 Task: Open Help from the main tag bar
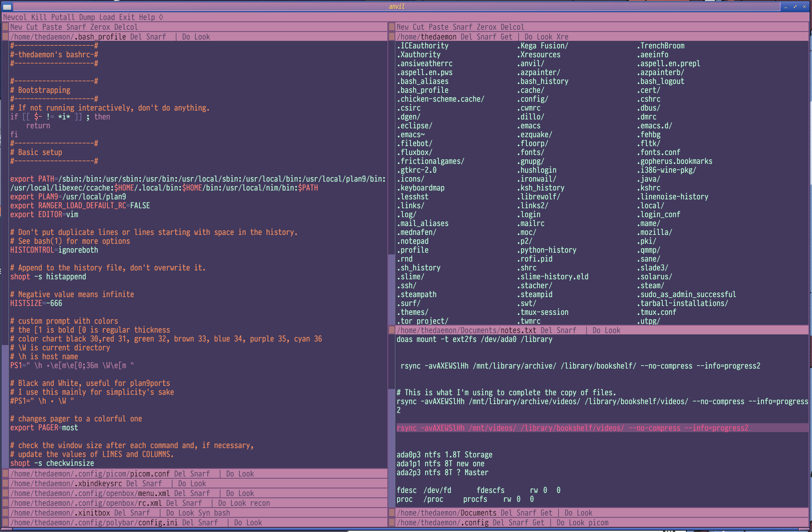(148, 17)
